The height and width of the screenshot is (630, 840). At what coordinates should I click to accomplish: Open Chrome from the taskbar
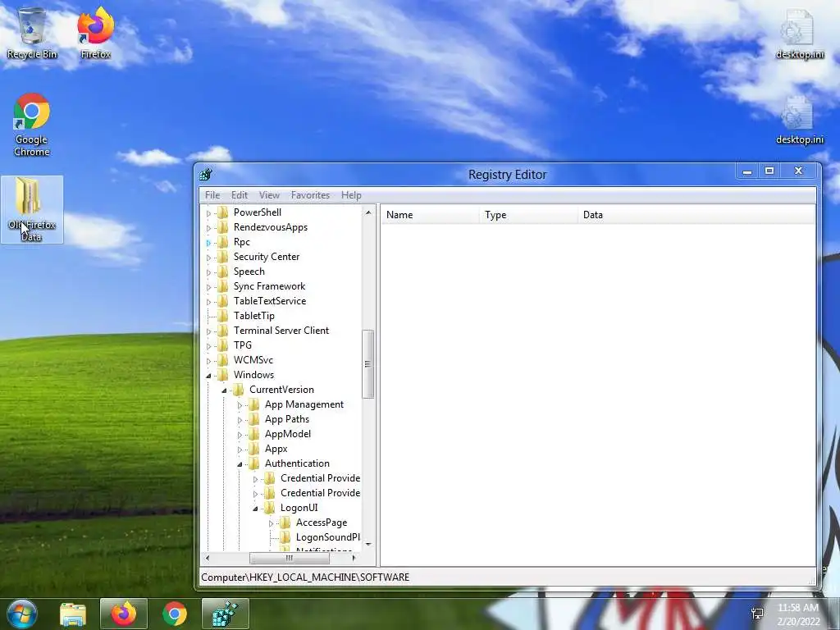tap(175, 614)
